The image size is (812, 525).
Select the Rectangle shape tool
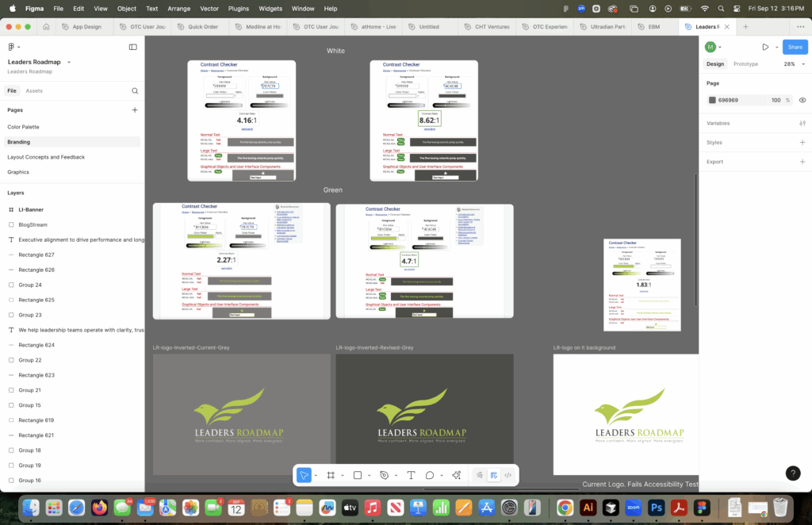[358, 475]
